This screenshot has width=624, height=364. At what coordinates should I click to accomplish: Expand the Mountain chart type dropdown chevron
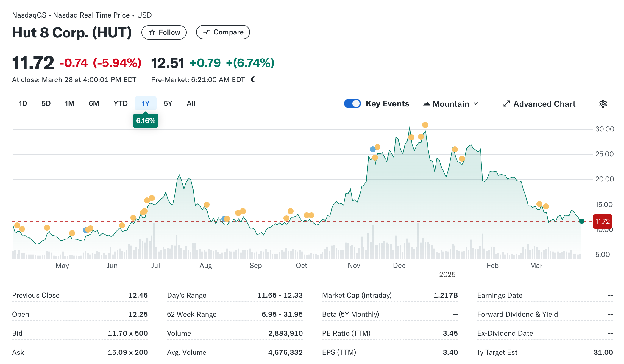[x=476, y=104]
